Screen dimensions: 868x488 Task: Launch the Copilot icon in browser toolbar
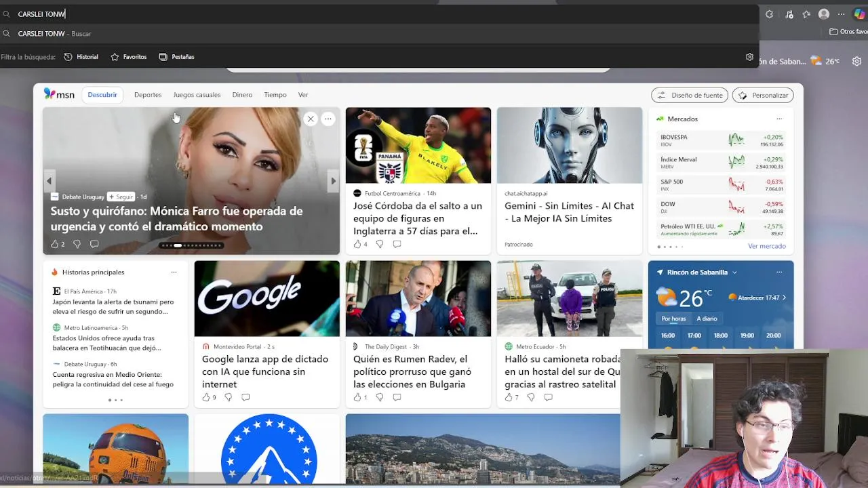tap(859, 14)
